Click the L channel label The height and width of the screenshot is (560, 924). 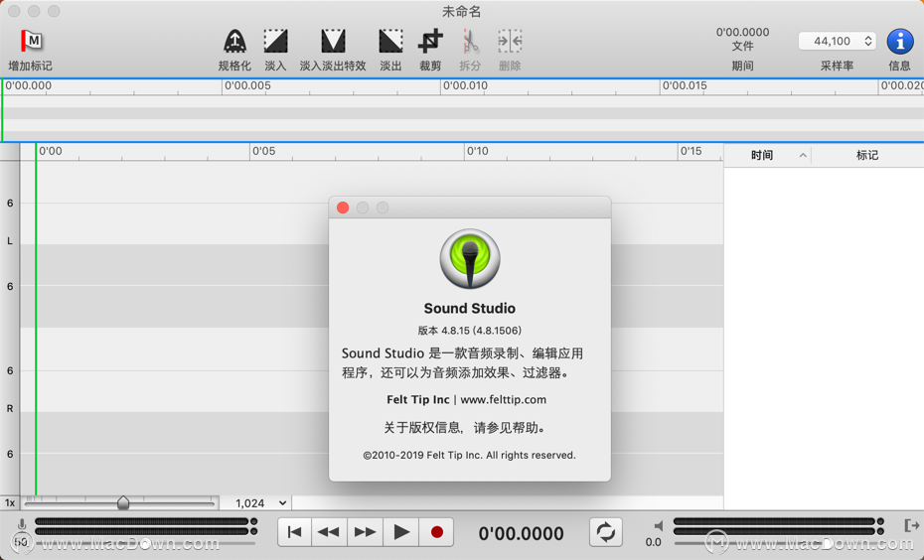(x=10, y=241)
